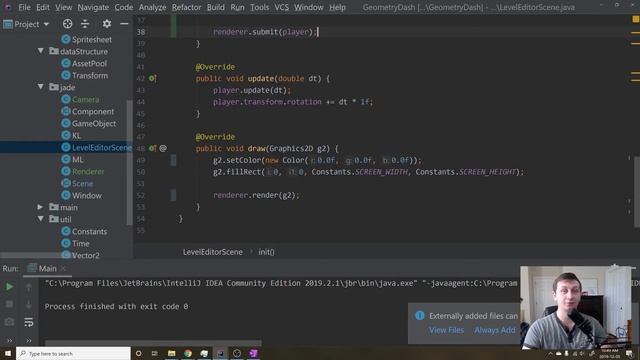640x360 pixels.
Task: Open Project panel settings gear
Action: 107,24
